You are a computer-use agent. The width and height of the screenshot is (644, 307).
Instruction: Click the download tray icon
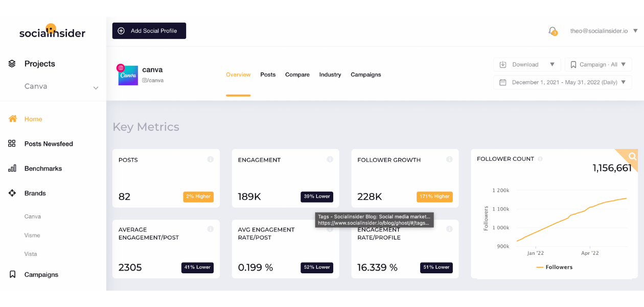pyautogui.click(x=503, y=64)
